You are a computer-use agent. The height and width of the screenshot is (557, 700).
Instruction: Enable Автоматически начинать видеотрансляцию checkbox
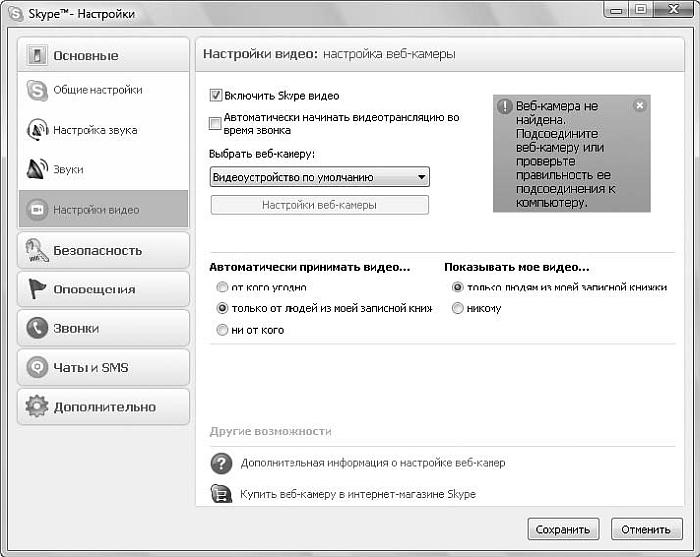pos(215,124)
